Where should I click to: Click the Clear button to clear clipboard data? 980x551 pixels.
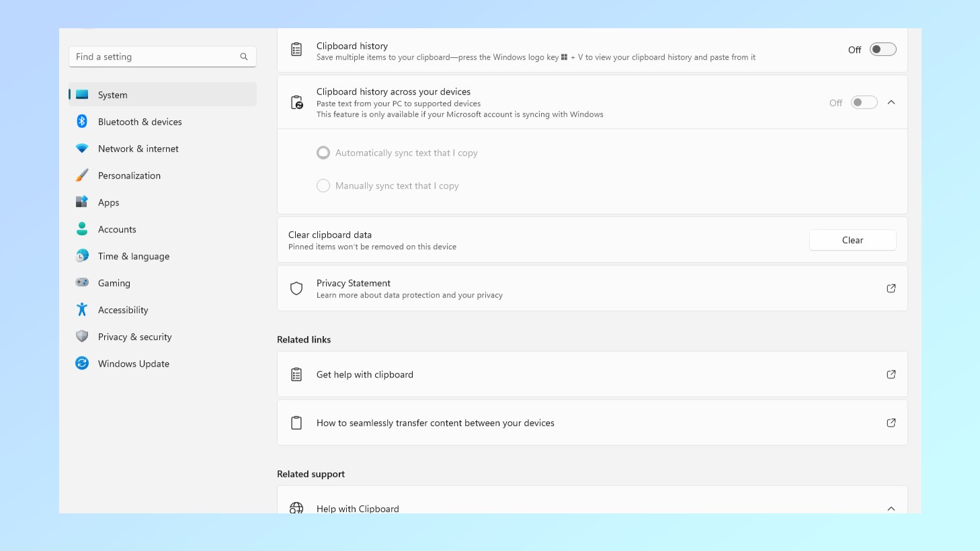coord(852,240)
